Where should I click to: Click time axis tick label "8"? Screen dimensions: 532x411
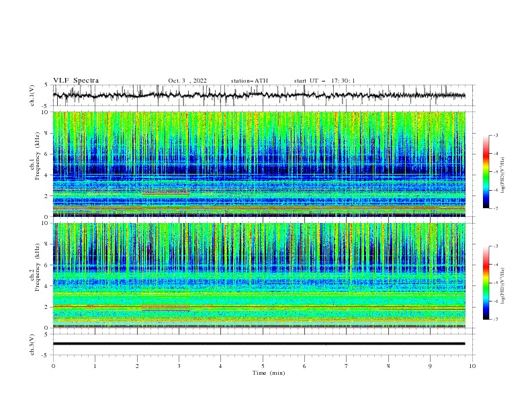click(388, 366)
